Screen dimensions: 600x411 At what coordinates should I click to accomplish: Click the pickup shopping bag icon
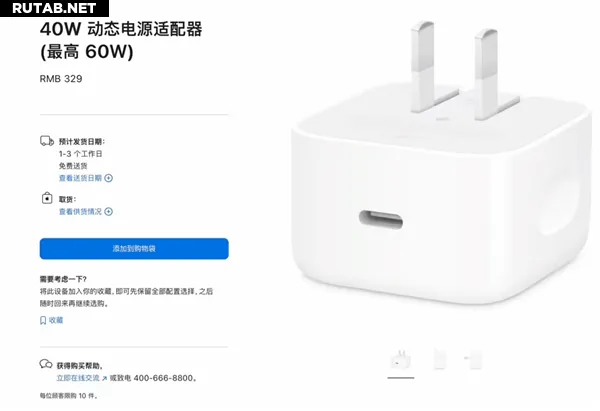click(x=47, y=198)
